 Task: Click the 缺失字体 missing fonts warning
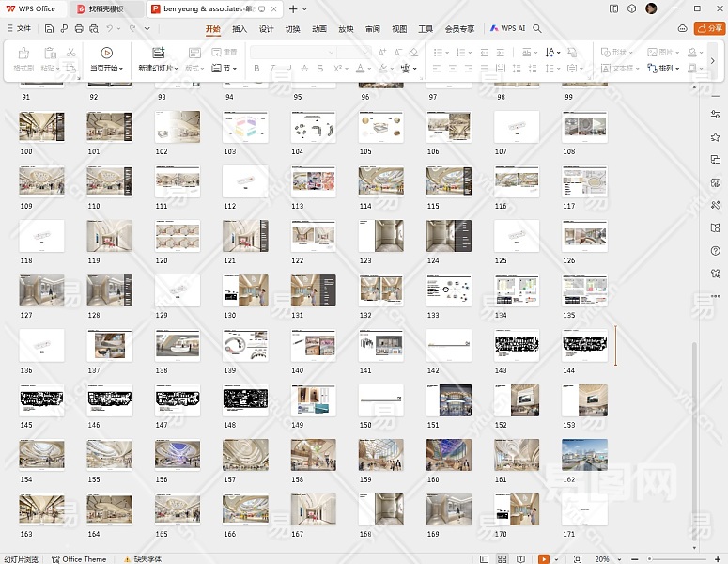click(x=143, y=559)
